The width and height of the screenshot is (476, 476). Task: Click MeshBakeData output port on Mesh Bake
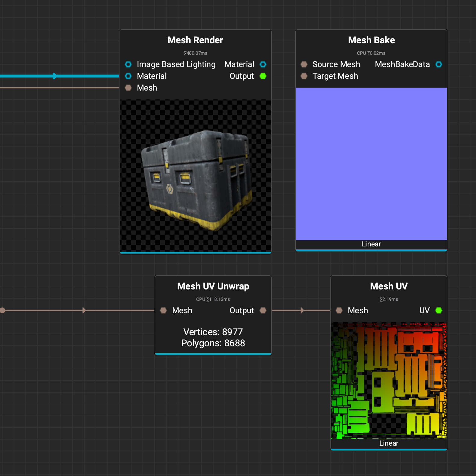(x=439, y=64)
